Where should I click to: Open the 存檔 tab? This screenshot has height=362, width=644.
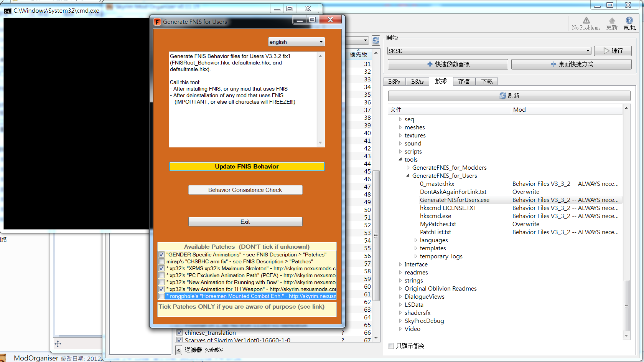pyautogui.click(x=464, y=82)
